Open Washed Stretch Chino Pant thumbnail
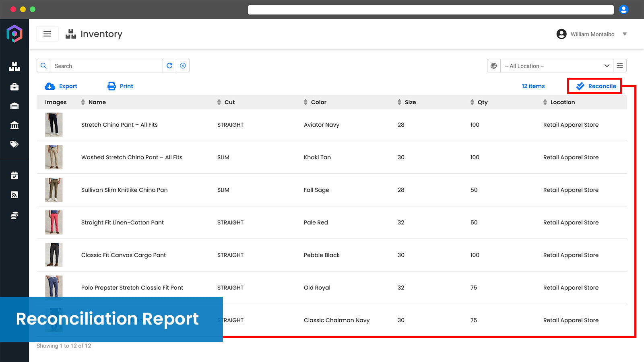This screenshot has height=362, width=644. [54, 157]
